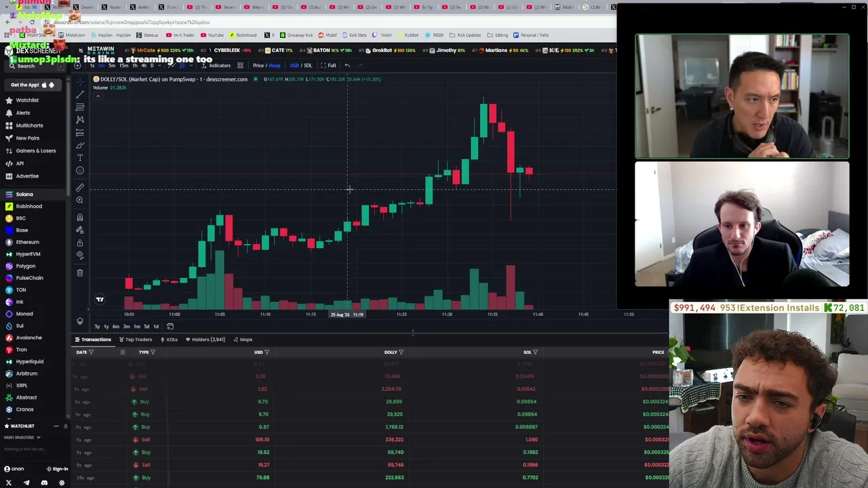Click the zoom in magnifier tool
The image size is (868, 488).
(80, 200)
